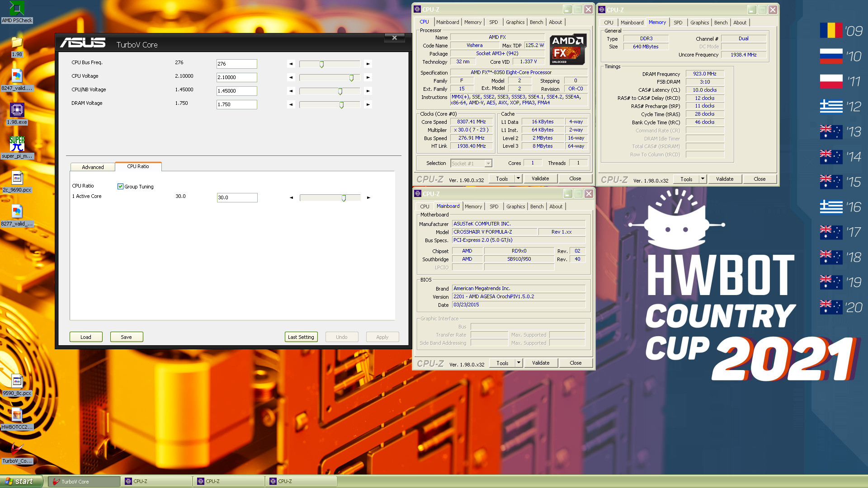Switch to CPU tab in the CPU-Z Memory window

(x=609, y=23)
